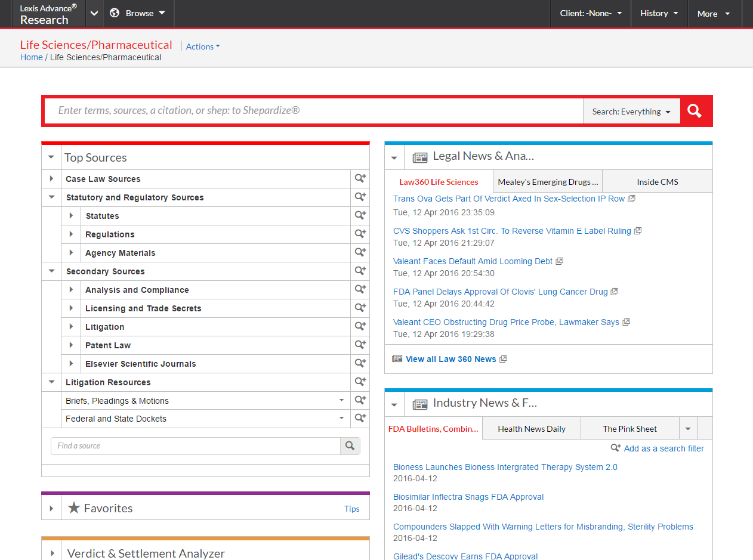Switch to Mealey's Emerging Drugs tab
Viewport: 753px width, 560px height.
(x=548, y=182)
